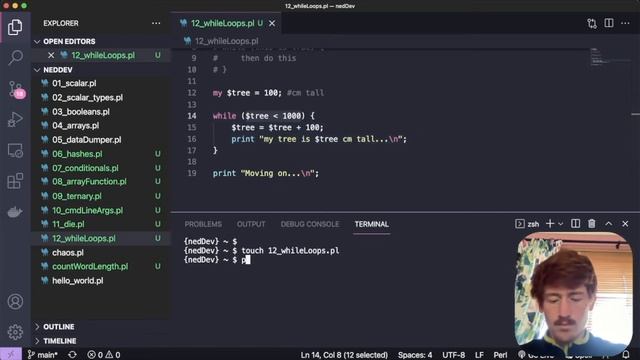Add a new terminal with plus icon
Image resolution: width=640 pixels, height=360 pixels.
click(550, 224)
